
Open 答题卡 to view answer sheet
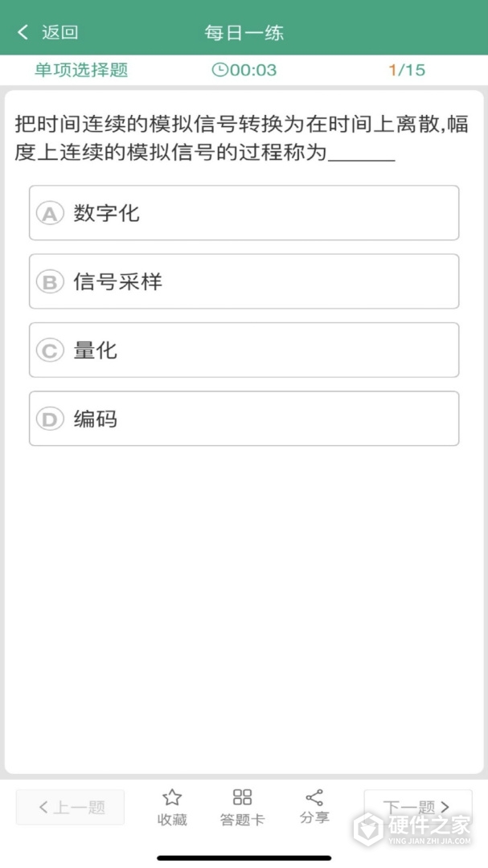click(243, 819)
